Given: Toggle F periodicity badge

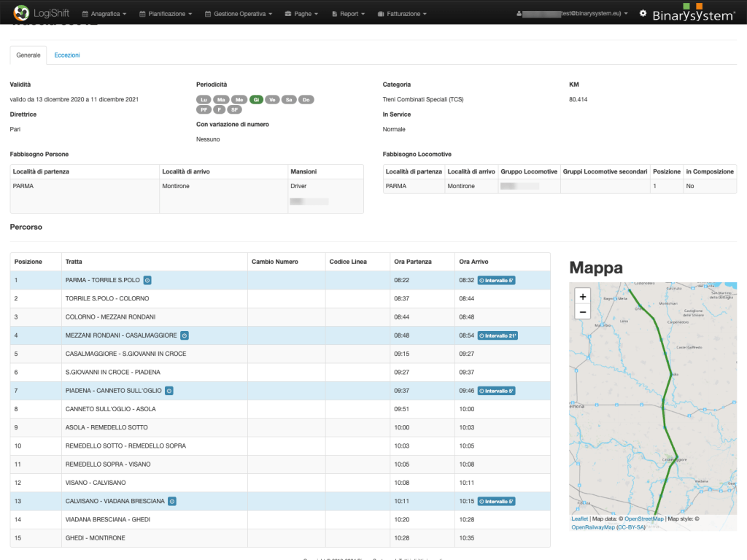Looking at the screenshot, I should tap(219, 109).
